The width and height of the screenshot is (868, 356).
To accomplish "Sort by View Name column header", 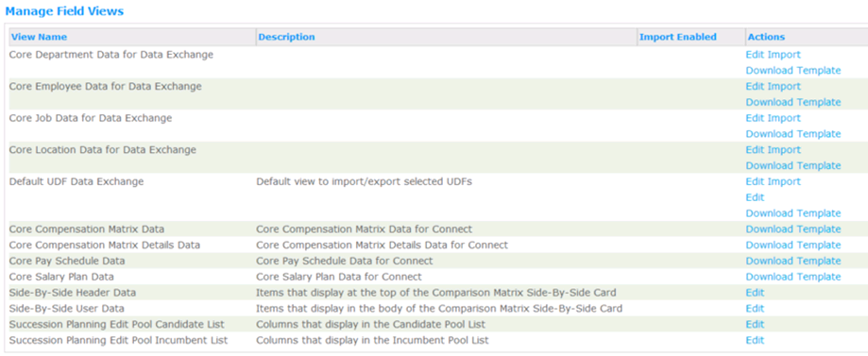I will [x=39, y=37].
